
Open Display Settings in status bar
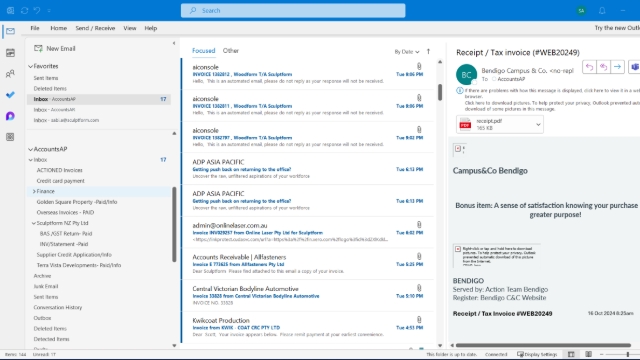click(x=537, y=354)
